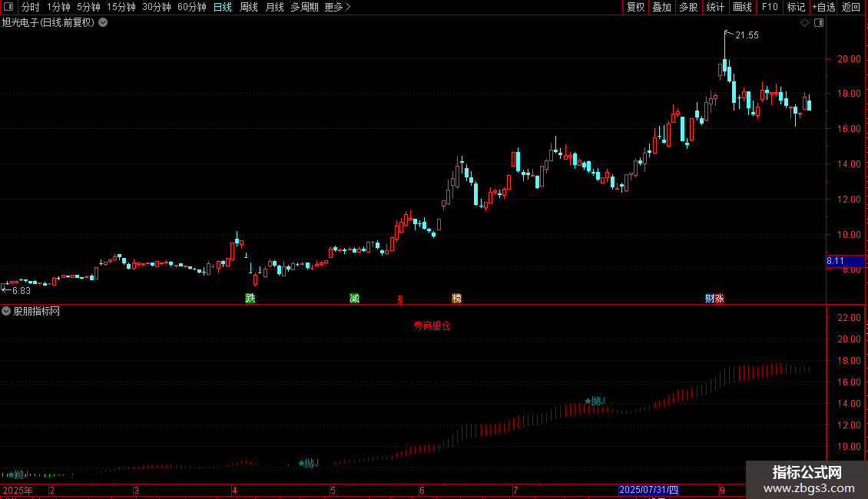Click the 6.83 low price label

(21, 290)
